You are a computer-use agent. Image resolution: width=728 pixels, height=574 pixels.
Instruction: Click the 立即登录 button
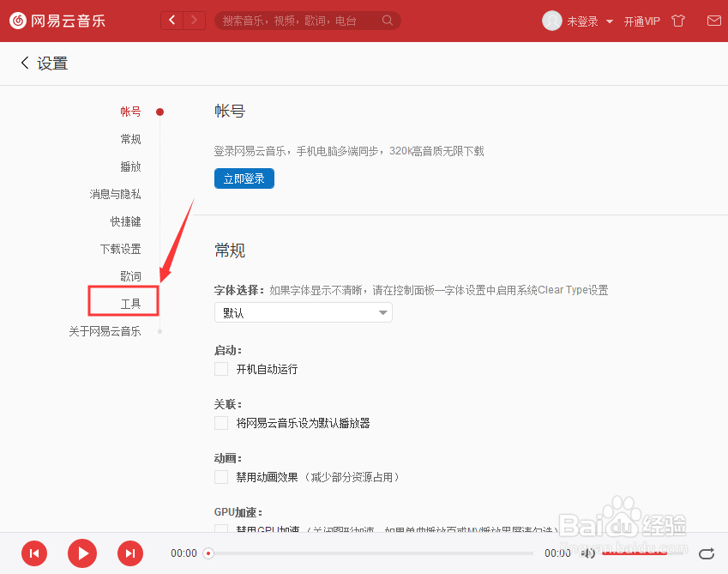point(244,178)
